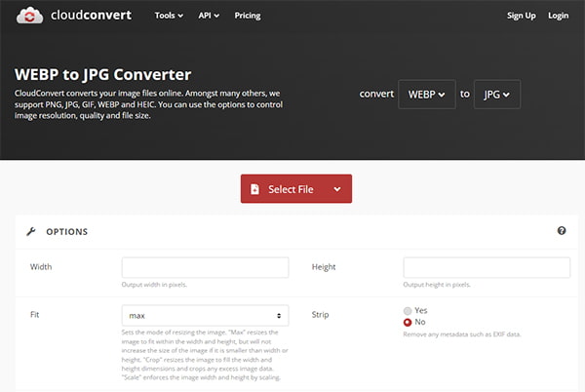Open the Tools dropdown menu
The height and width of the screenshot is (392, 585).
(x=169, y=16)
